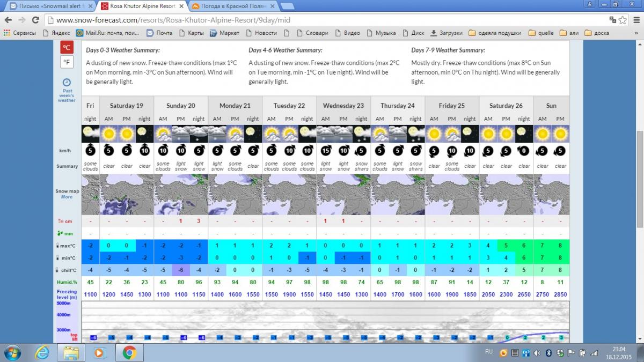Click the RU language indicator

click(x=488, y=352)
